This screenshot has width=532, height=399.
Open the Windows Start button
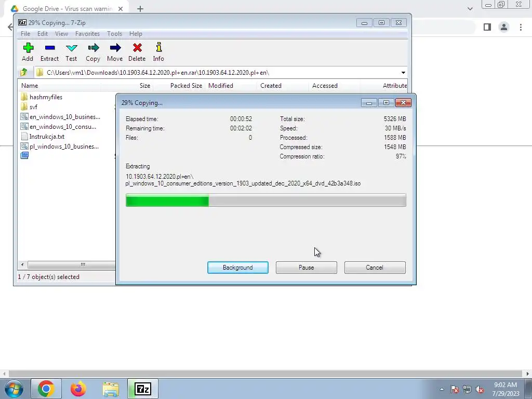click(x=14, y=389)
